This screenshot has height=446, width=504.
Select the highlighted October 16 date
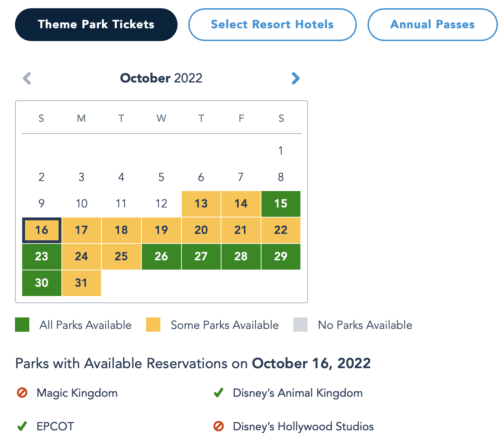click(x=42, y=230)
